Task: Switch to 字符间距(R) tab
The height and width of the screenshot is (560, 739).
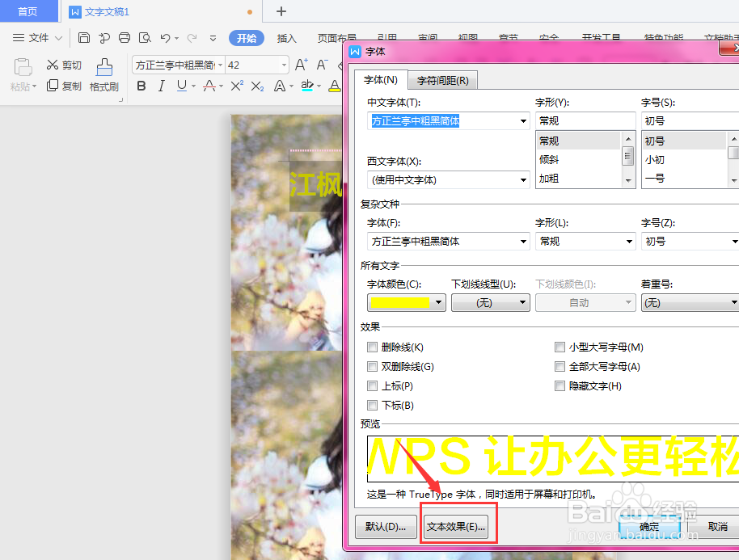Action: tap(442, 81)
